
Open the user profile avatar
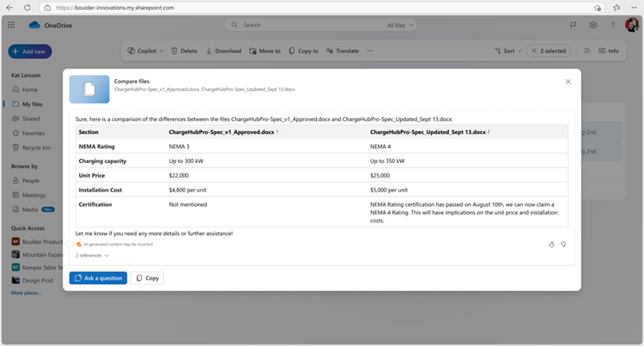tap(632, 25)
